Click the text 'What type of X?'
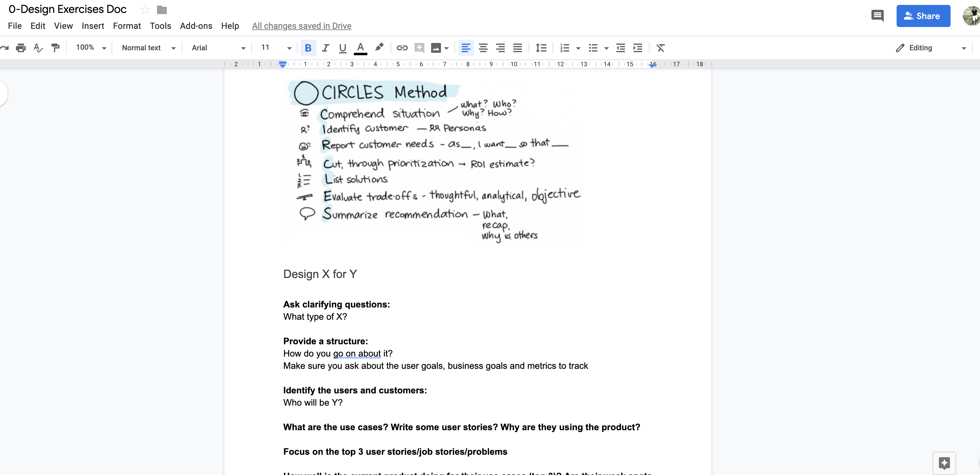This screenshot has height=475, width=980. (x=315, y=317)
